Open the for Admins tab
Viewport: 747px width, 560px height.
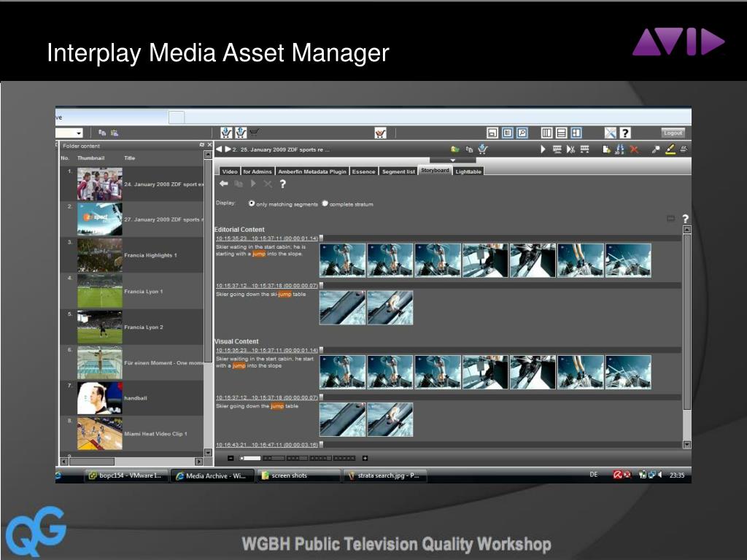click(258, 171)
